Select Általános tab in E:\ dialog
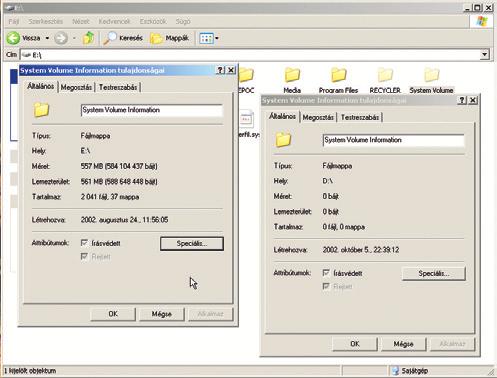 (x=40, y=86)
